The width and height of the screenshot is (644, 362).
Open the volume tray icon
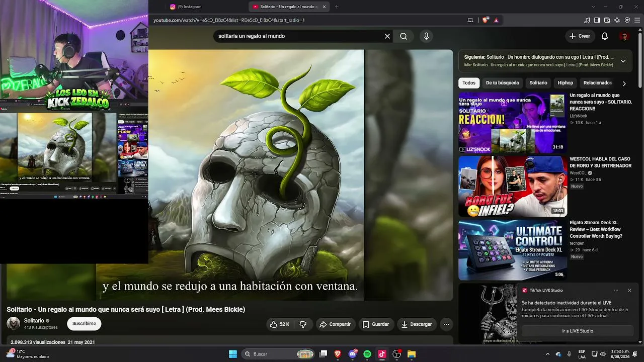(604, 354)
